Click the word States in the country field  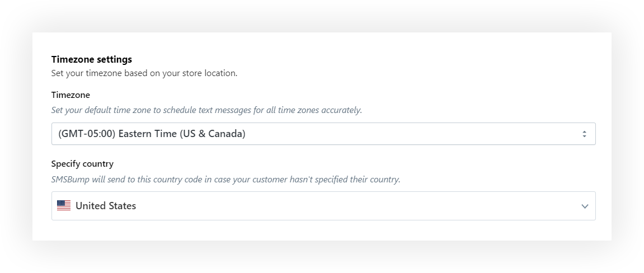[x=121, y=206]
